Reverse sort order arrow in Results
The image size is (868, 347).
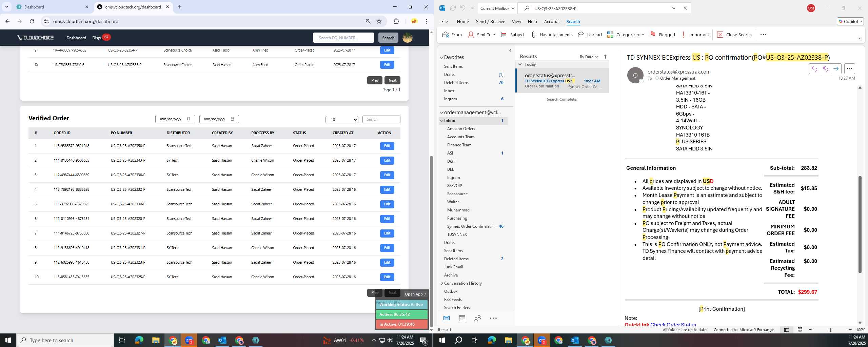(x=605, y=57)
